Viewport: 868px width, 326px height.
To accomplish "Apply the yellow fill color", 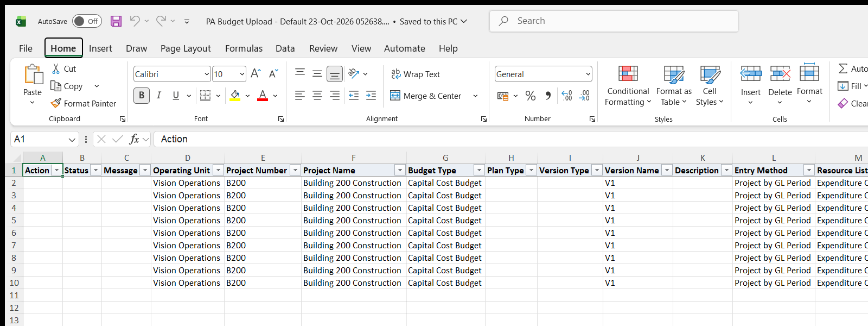I will [x=235, y=96].
